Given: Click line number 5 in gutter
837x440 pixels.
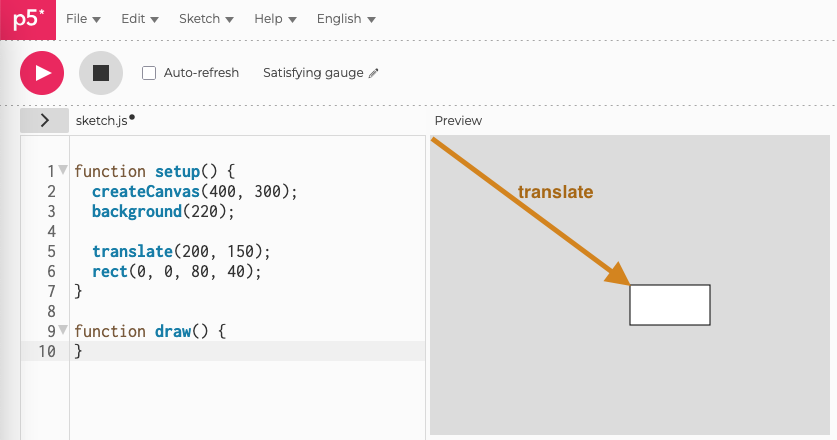Looking at the screenshot, I should point(51,251).
